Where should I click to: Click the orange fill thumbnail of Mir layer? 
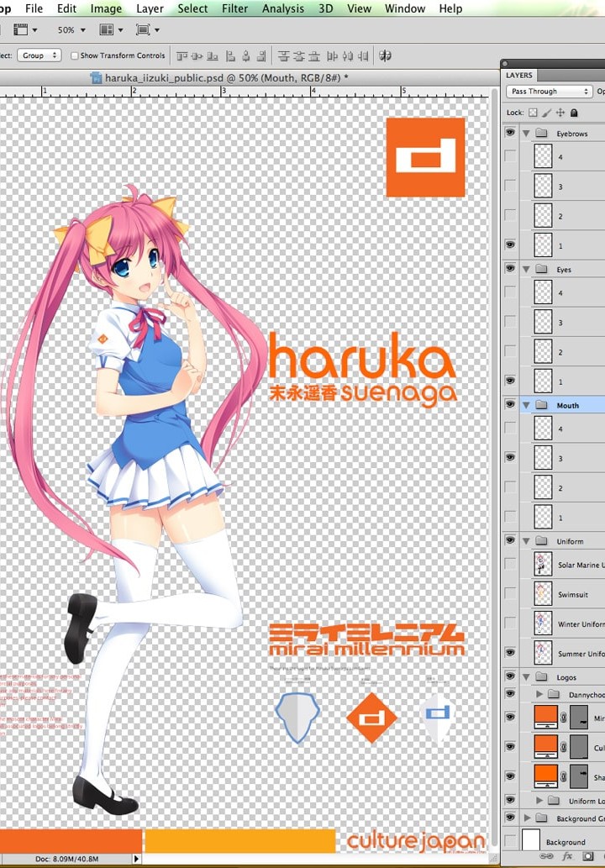[x=545, y=717]
